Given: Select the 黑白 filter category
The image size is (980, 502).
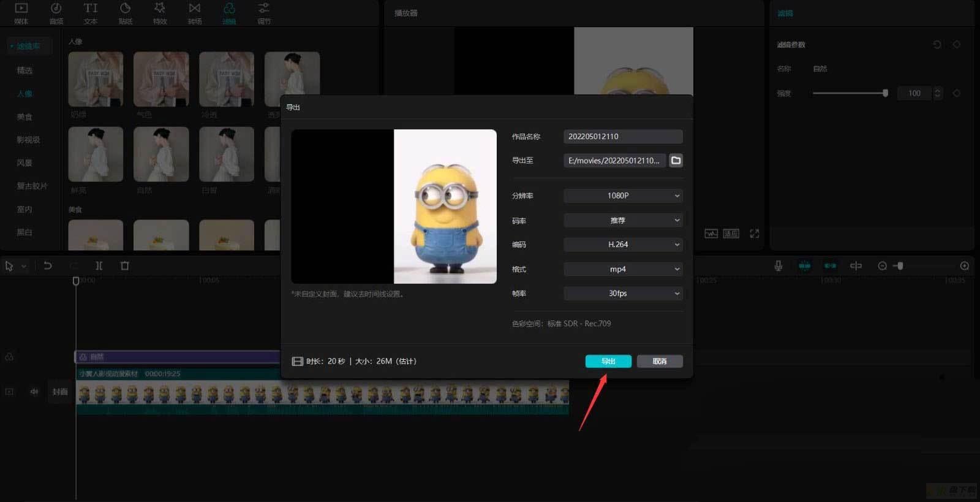Looking at the screenshot, I should pos(24,232).
